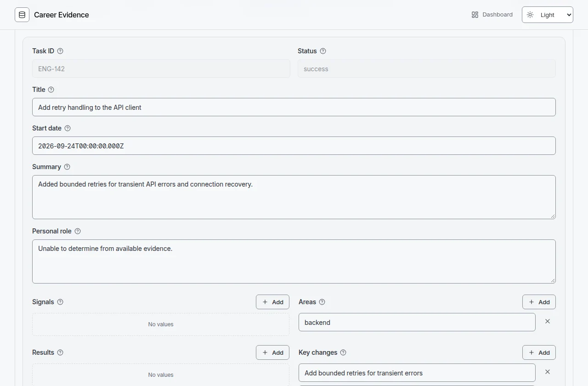This screenshot has width=588, height=386.
Task: Click the 'Key changes' label text
Action: (x=318, y=352)
